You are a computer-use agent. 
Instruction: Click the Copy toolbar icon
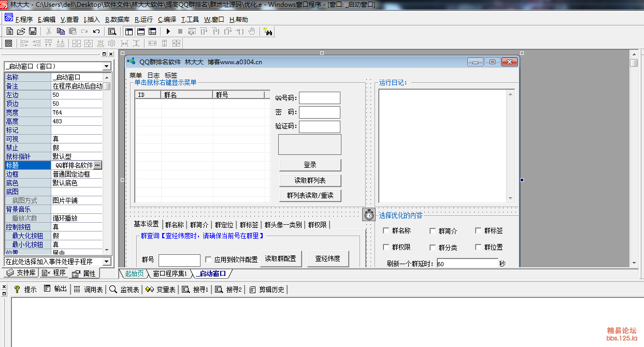(x=61, y=32)
